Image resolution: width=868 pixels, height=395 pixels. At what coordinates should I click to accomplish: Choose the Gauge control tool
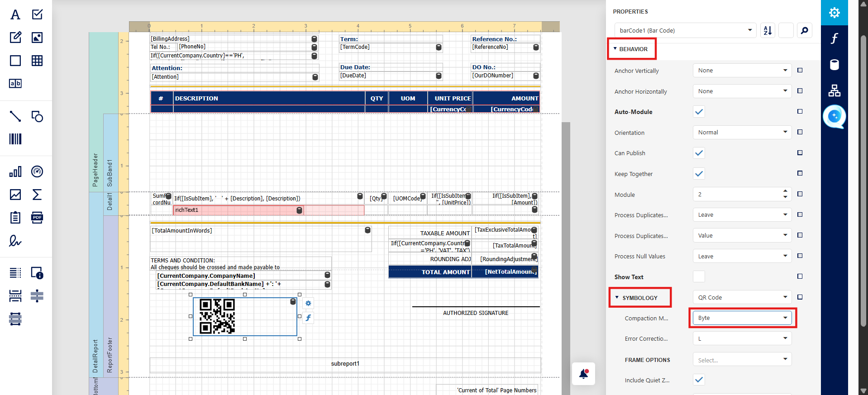point(37,171)
